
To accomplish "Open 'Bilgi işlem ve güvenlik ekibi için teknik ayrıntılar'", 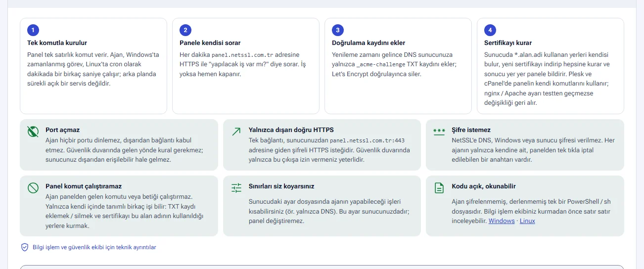I will pos(94,247).
